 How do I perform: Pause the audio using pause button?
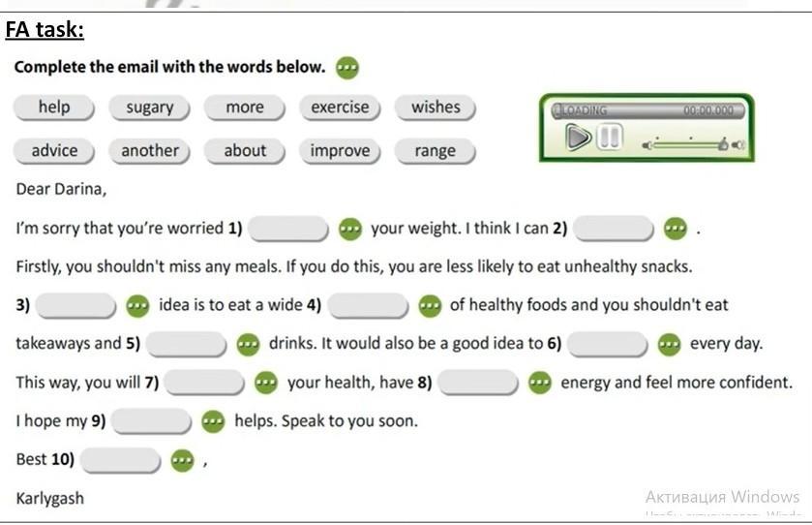pos(609,137)
